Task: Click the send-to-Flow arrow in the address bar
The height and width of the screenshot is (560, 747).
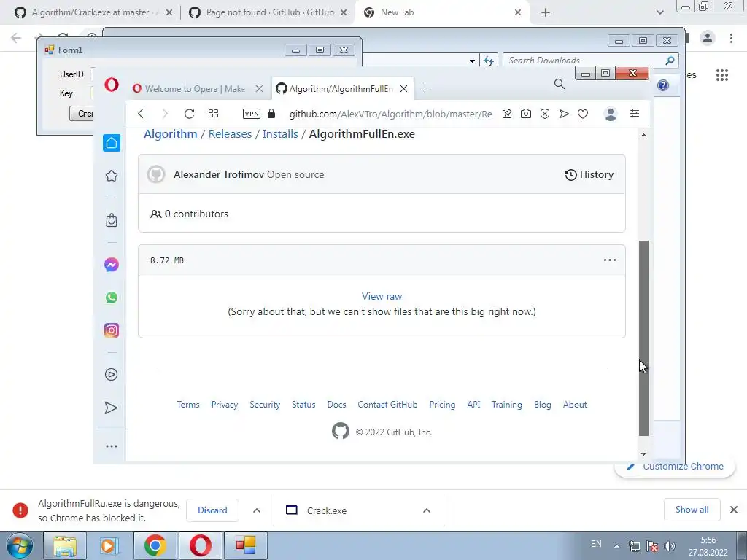Action: (x=564, y=114)
